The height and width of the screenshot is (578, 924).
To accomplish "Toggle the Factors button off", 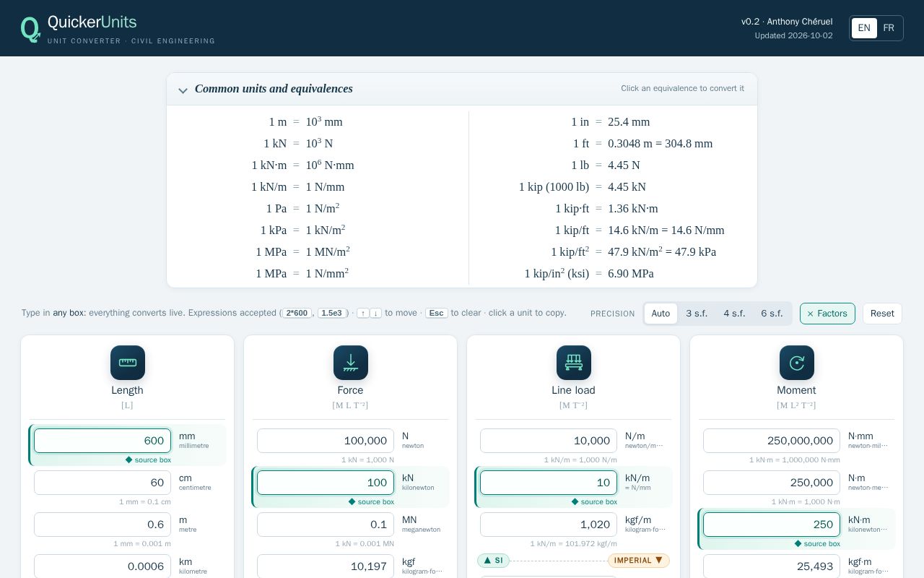I will [827, 314].
